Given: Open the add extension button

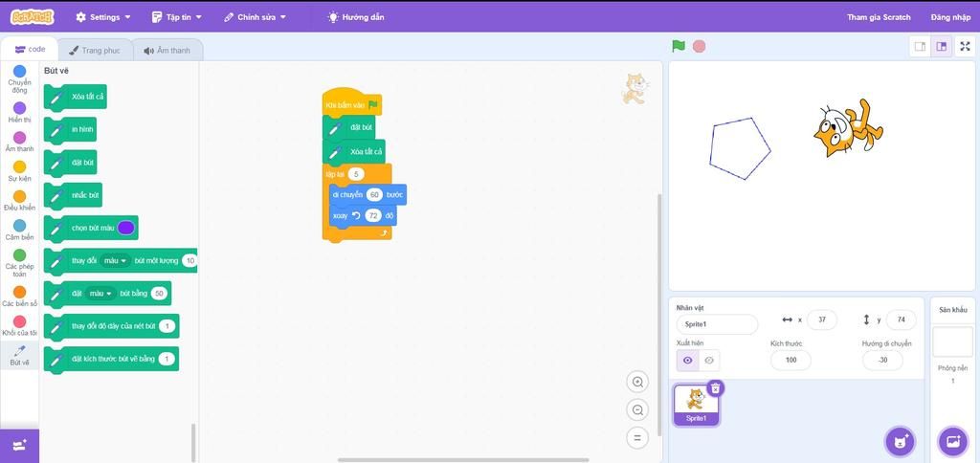Looking at the screenshot, I should coord(19,446).
